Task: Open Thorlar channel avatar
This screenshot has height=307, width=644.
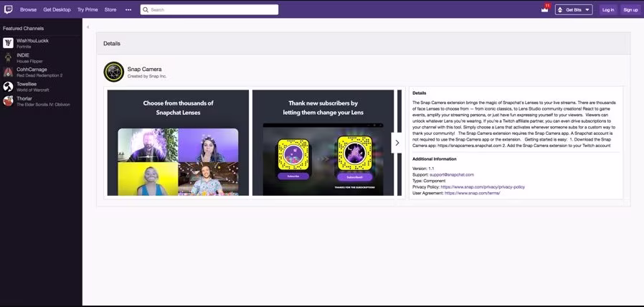Action: (x=8, y=100)
